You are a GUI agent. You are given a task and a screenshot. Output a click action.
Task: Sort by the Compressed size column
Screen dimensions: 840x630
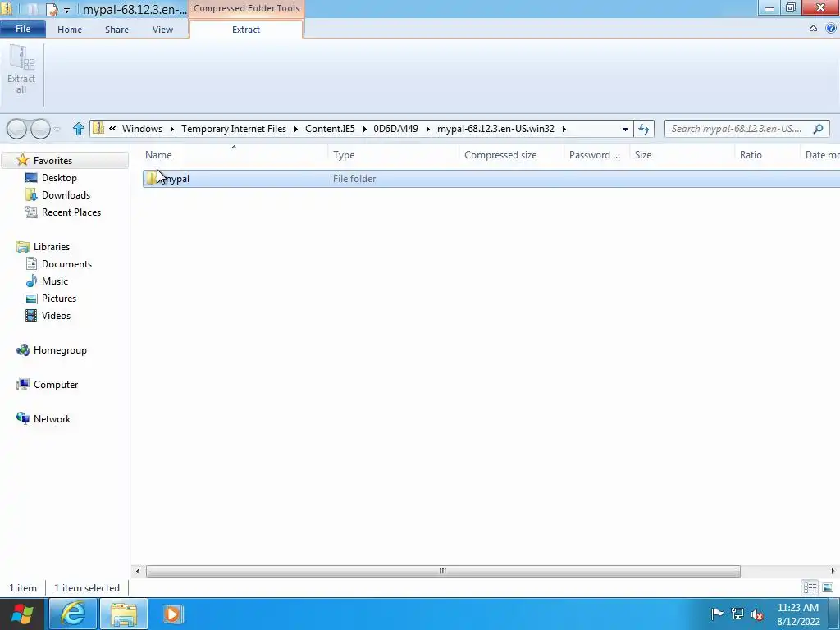(x=500, y=155)
